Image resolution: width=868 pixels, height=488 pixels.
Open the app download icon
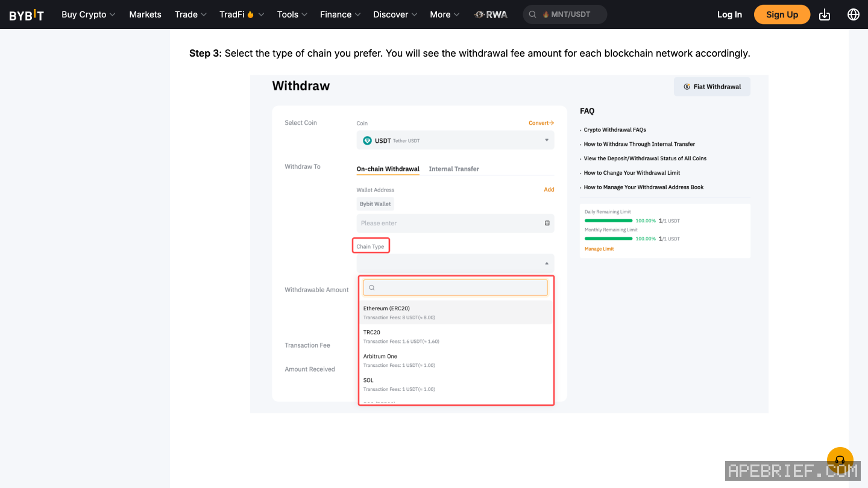[x=825, y=14]
